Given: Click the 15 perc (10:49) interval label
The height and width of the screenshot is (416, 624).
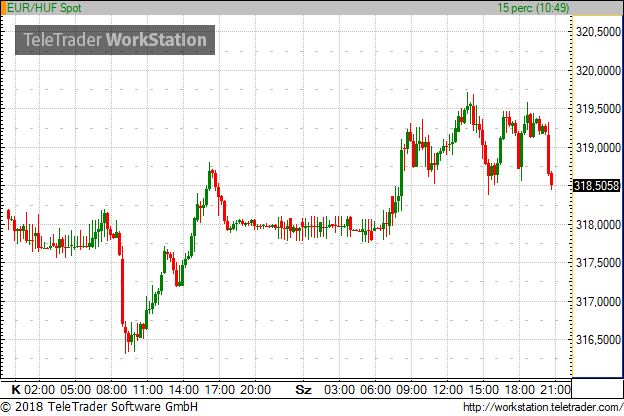Looking at the screenshot, I should [x=533, y=8].
